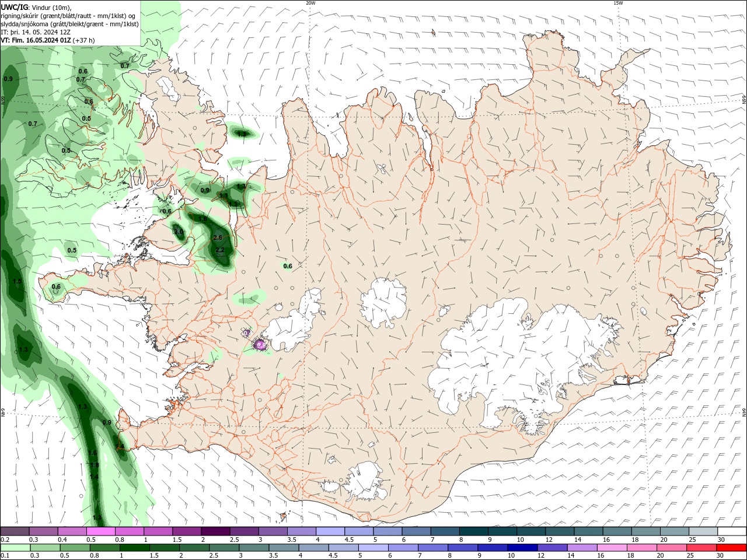Click the 30 label on the upper snow scale

721,540
